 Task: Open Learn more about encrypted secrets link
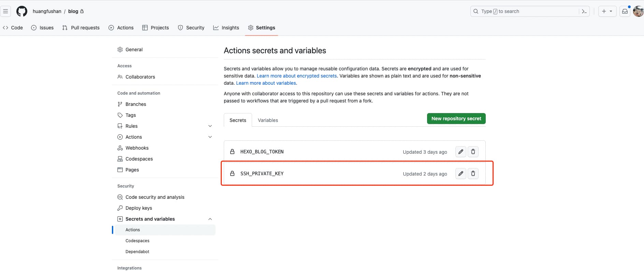coord(296,76)
